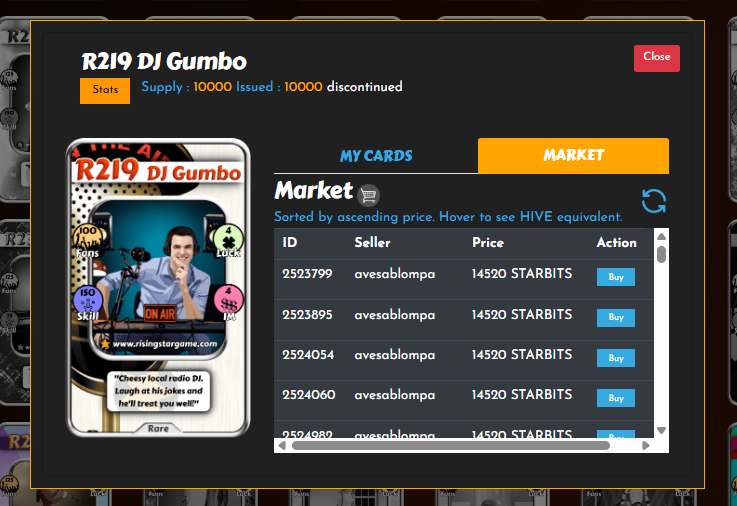Click seller avesablompa in row 2523799
The height and width of the screenshot is (506, 737).
click(x=395, y=274)
